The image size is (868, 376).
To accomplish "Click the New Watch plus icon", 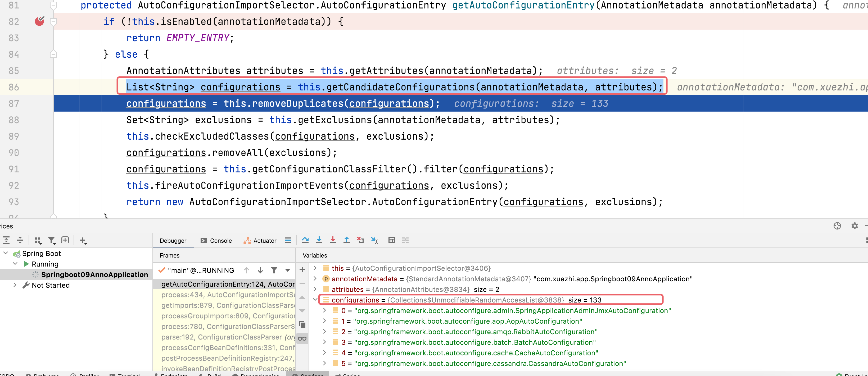I will point(302,270).
